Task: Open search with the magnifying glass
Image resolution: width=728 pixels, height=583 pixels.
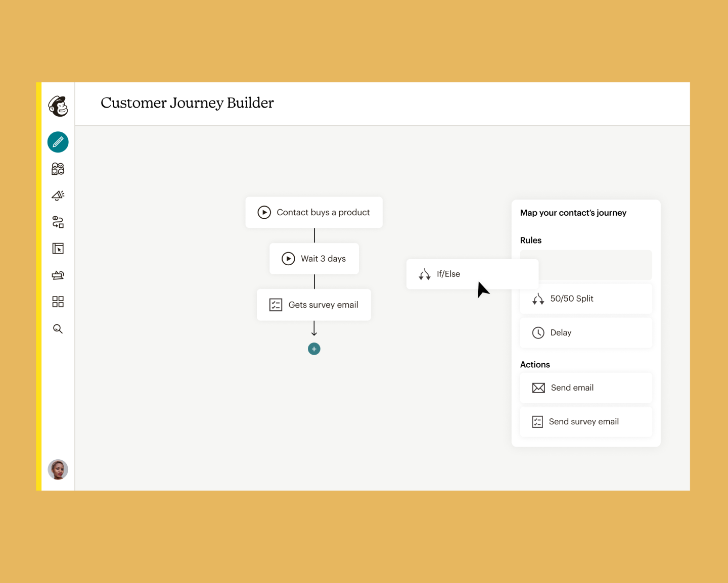Action: (x=58, y=329)
